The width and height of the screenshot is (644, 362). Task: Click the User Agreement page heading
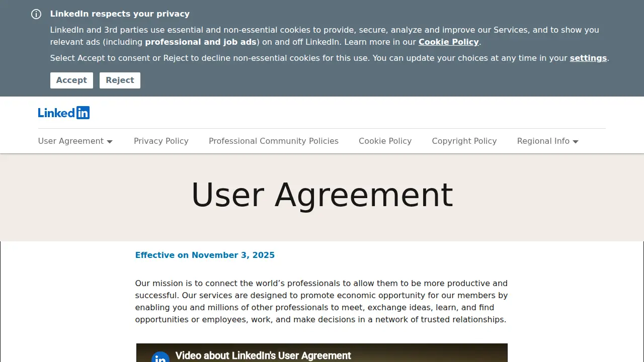coord(322,195)
